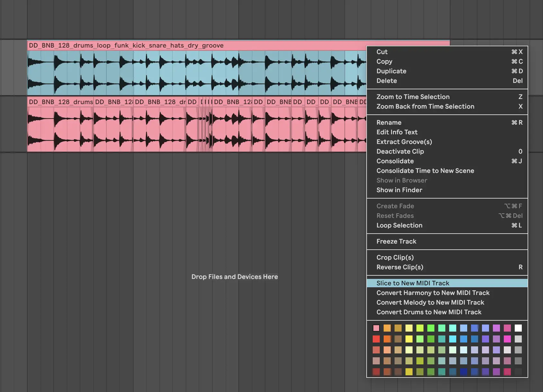Choose Loop Selection
Image resolution: width=543 pixels, height=392 pixels.
(x=399, y=225)
